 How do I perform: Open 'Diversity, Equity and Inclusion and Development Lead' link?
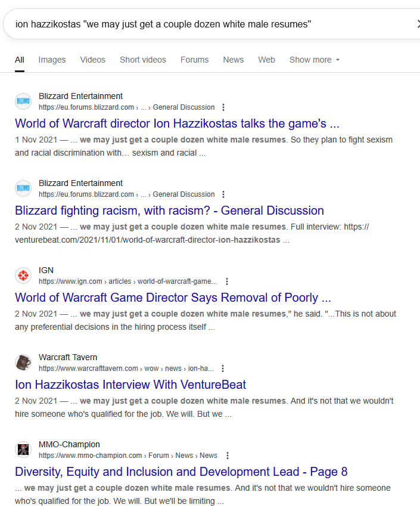click(181, 472)
